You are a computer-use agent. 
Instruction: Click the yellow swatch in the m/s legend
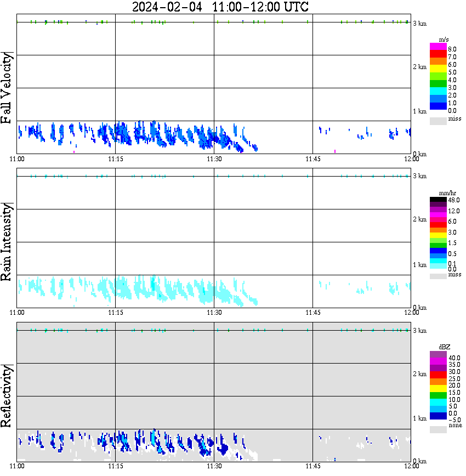[438, 69]
